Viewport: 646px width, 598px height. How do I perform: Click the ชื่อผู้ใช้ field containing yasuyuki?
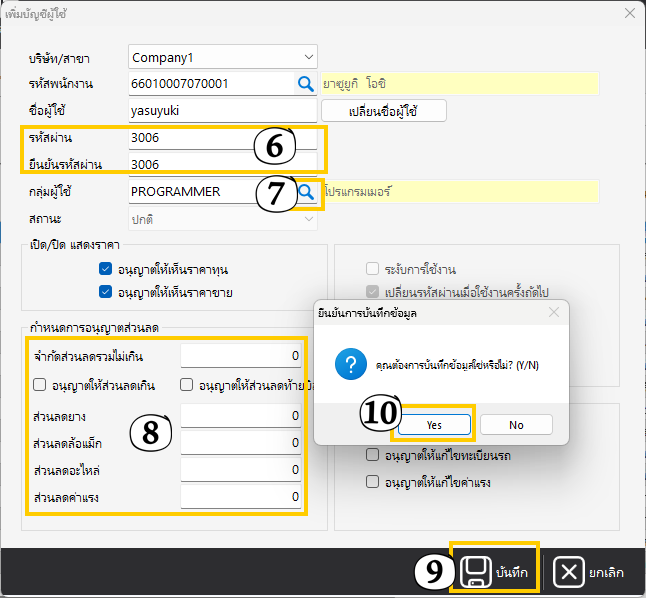pyautogui.click(x=222, y=110)
